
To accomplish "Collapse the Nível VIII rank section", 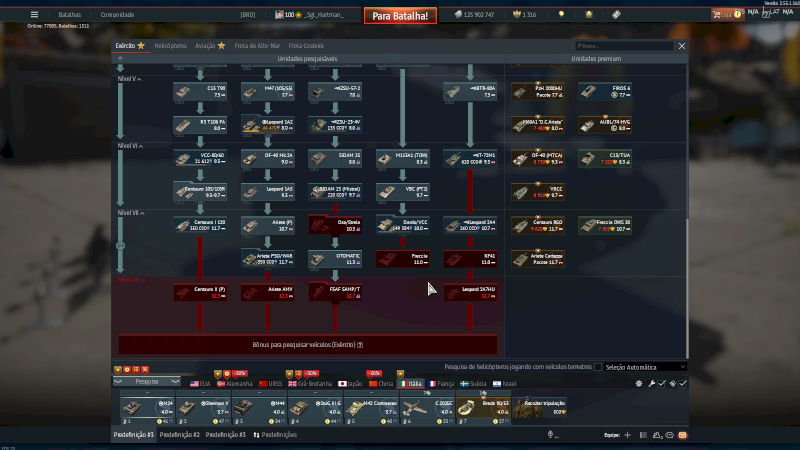I will coord(132,280).
